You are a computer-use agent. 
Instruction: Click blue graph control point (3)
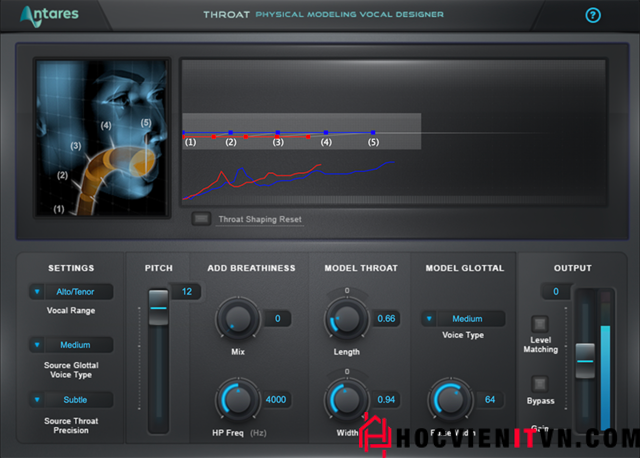[x=278, y=132]
